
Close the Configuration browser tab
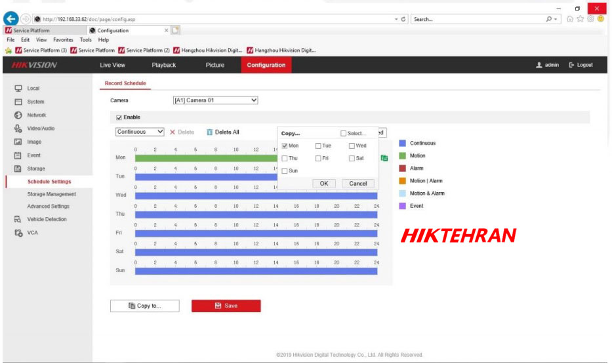[x=166, y=30]
